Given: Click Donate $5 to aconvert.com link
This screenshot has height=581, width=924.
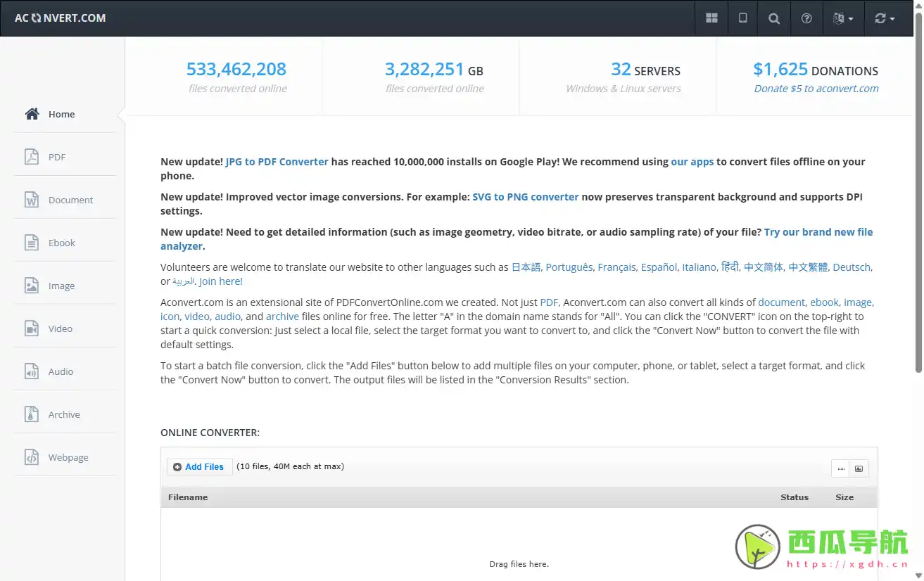Looking at the screenshot, I should (x=816, y=89).
